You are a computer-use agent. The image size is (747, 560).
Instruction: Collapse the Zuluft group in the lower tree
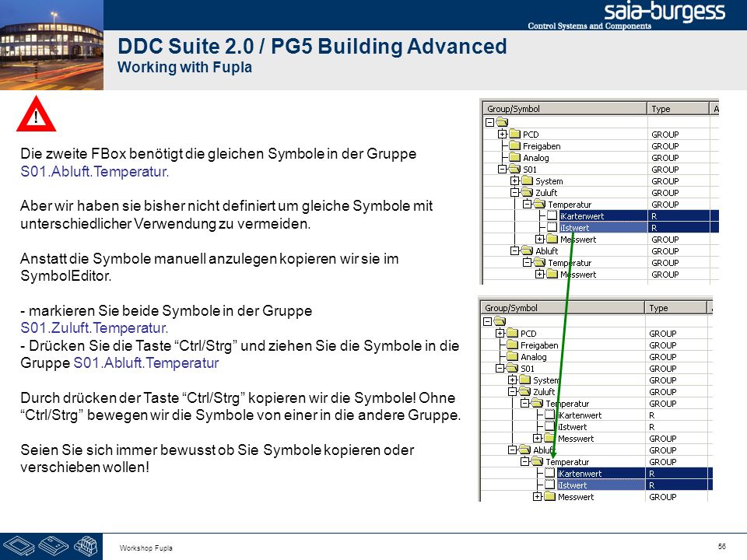512,391
